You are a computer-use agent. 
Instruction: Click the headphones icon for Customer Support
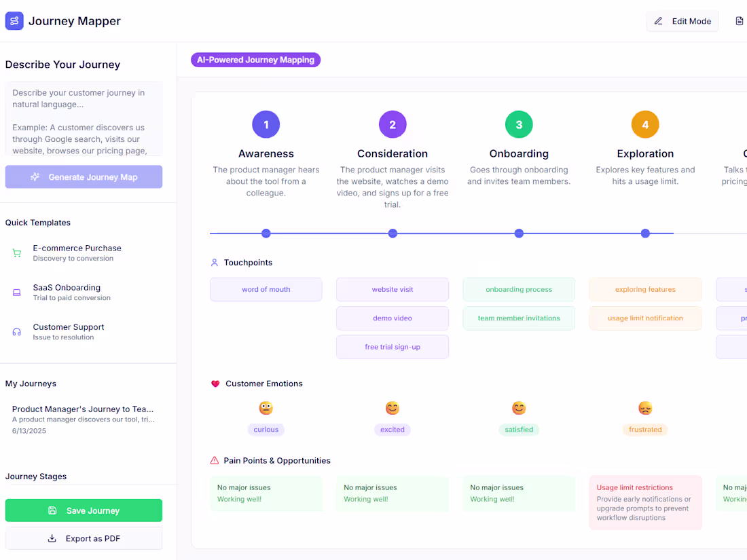[17, 332]
